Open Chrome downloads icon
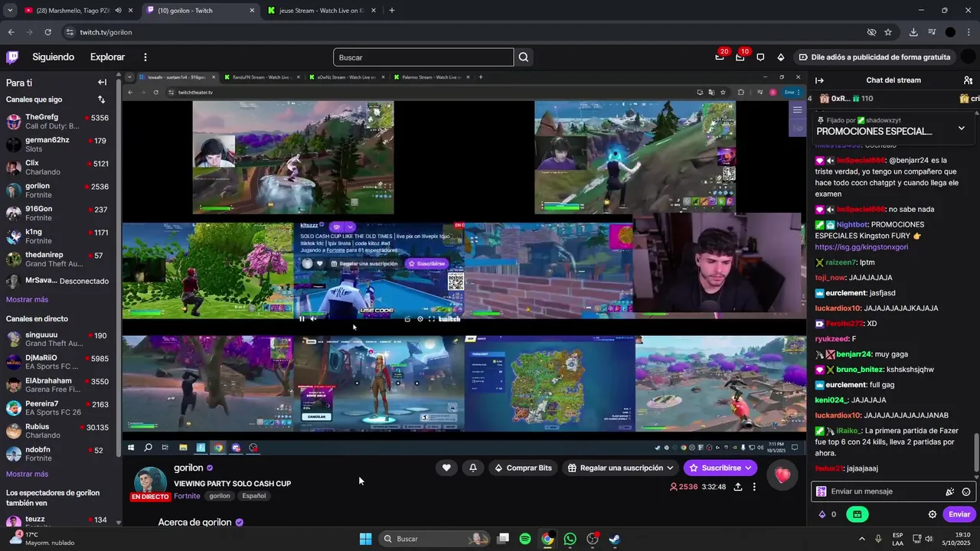 [x=913, y=32]
